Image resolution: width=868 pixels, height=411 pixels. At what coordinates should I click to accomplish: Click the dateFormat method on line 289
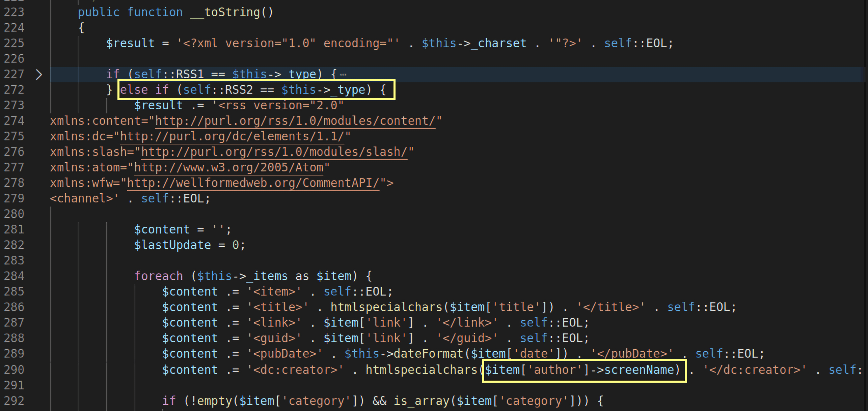pos(428,354)
